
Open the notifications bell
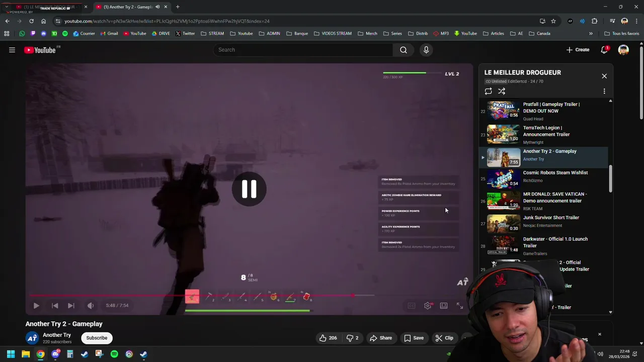pyautogui.click(x=604, y=50)
